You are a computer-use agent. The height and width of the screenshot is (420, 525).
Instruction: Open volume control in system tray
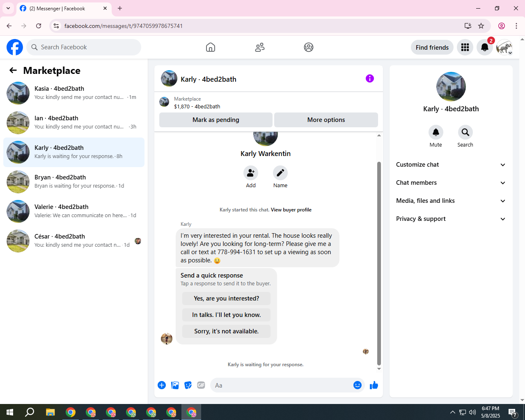pos(472,412)
